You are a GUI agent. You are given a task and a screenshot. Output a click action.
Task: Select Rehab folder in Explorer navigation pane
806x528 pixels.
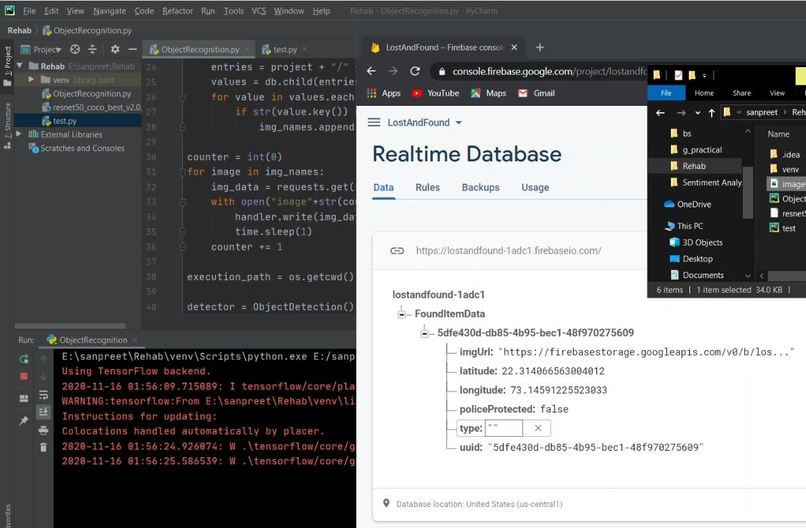[x=694, y=166]
